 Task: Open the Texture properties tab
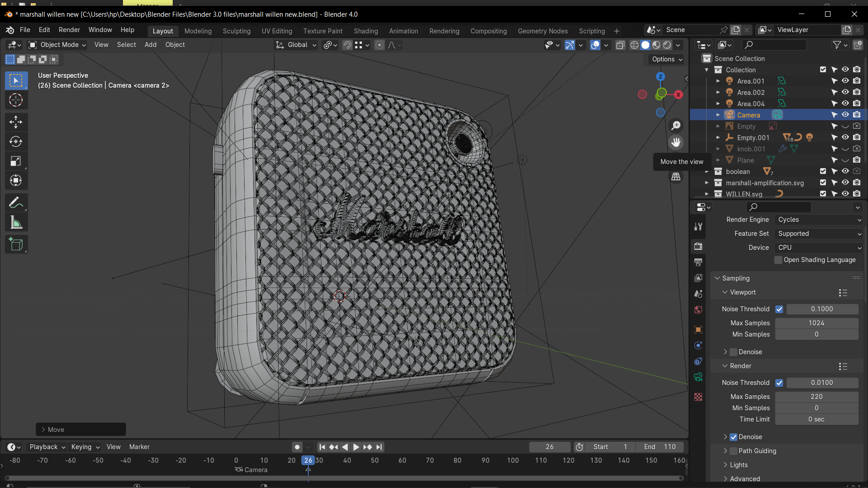click(x=698, y=397)
